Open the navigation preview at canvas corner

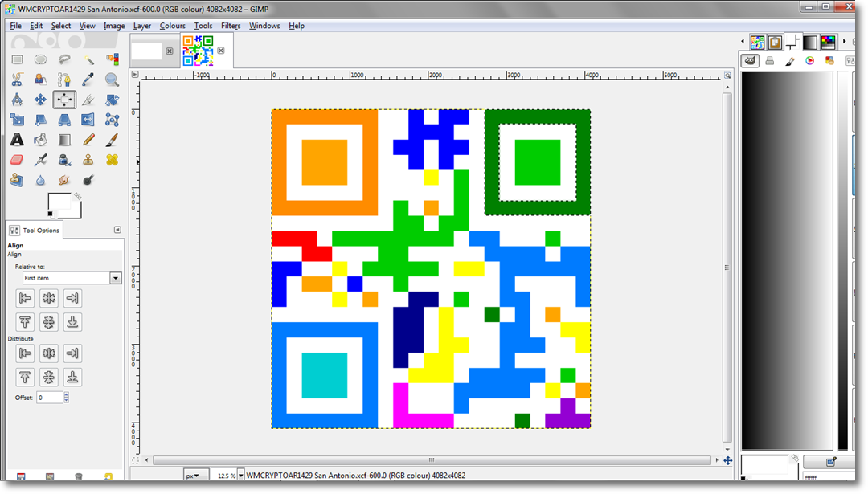tap(728, 461)
